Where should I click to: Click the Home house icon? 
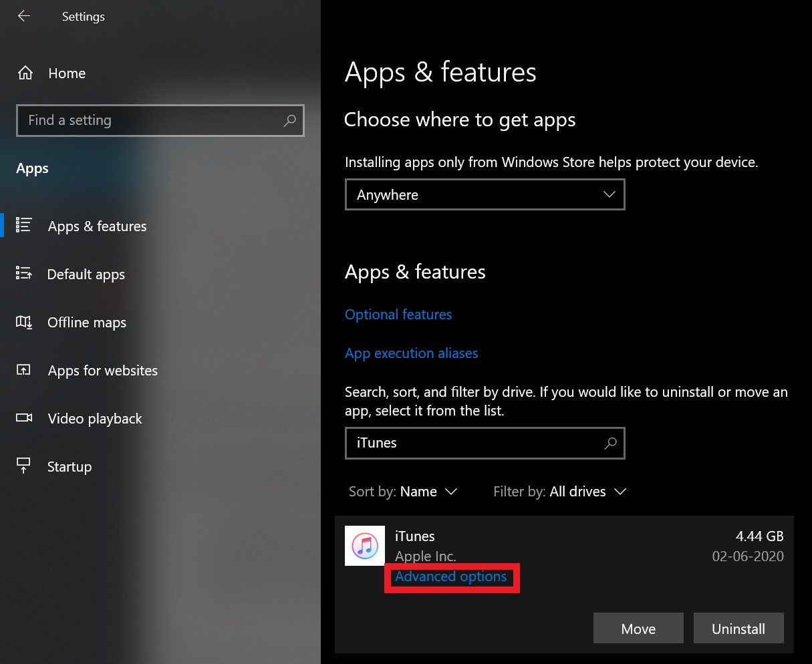[x=25, y=73]
